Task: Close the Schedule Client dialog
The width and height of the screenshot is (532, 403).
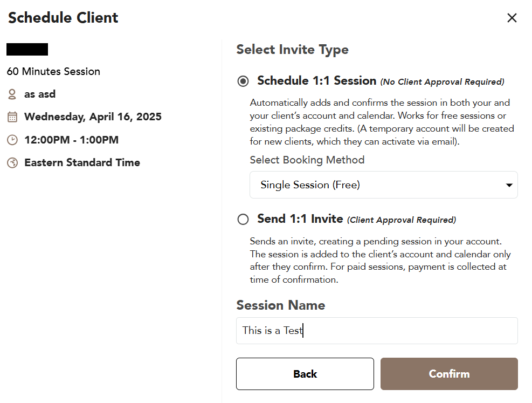Action: (512, 18)
